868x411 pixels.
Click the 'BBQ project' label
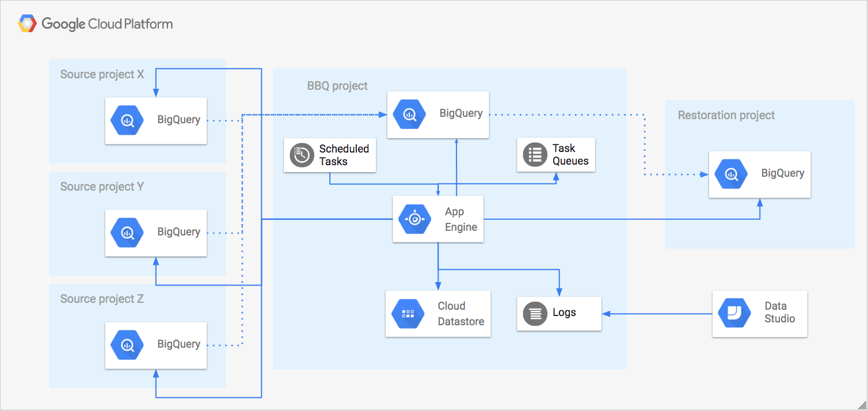point(337,86)
